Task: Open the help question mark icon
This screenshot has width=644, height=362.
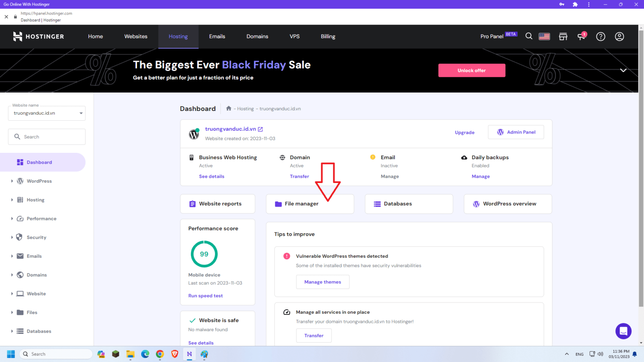Action: (601, 36)
